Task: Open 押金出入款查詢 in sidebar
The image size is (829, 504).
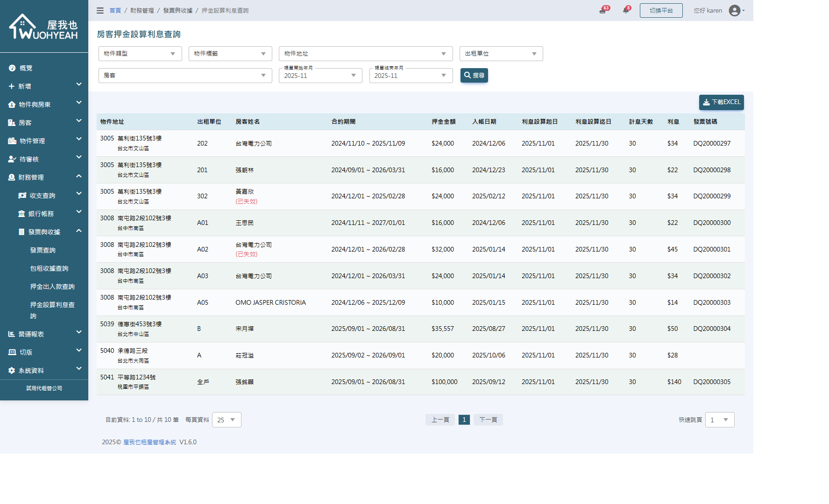Action: pos(52,287)
